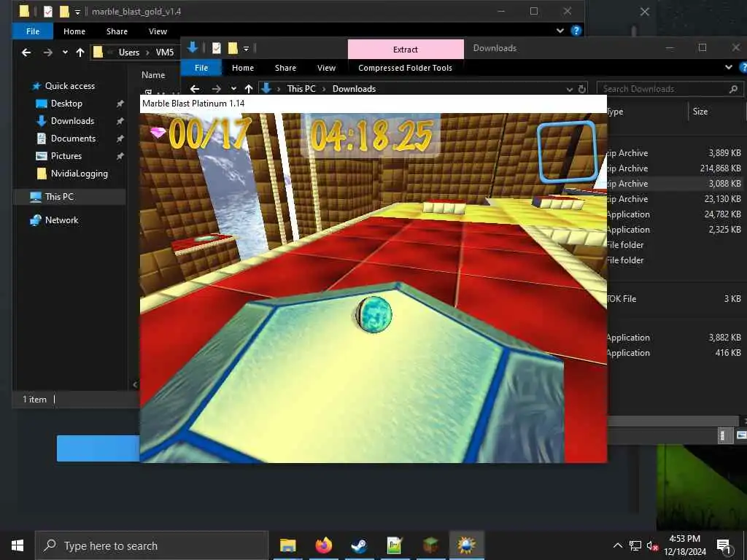This screenshot has width=747, height=560.
Task: Open Quick Access Toolbar dropdown in marble_blast_gold window
Action: (x=77, y=12)
